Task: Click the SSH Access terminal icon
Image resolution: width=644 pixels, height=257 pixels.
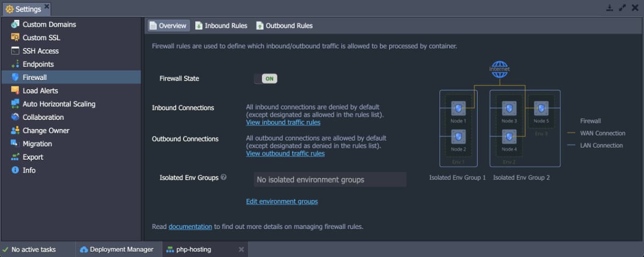Action: pos(15,51)
